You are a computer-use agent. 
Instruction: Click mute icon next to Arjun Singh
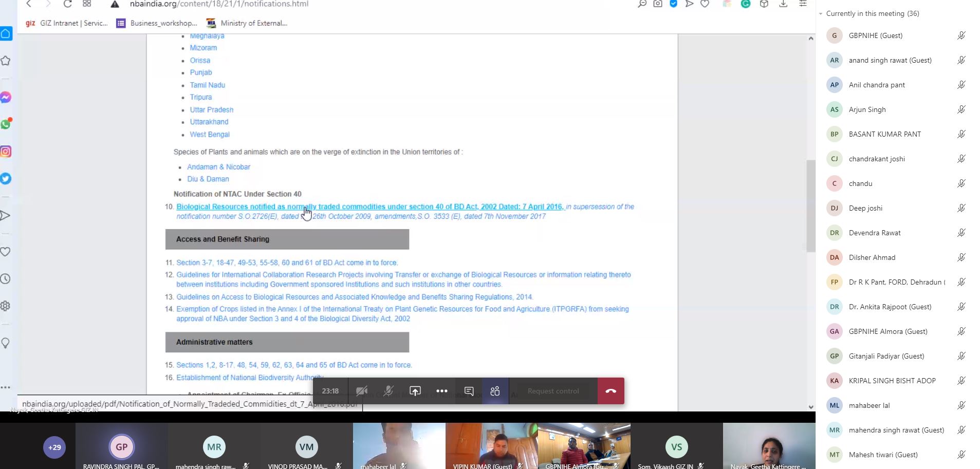tap(961, 109)
